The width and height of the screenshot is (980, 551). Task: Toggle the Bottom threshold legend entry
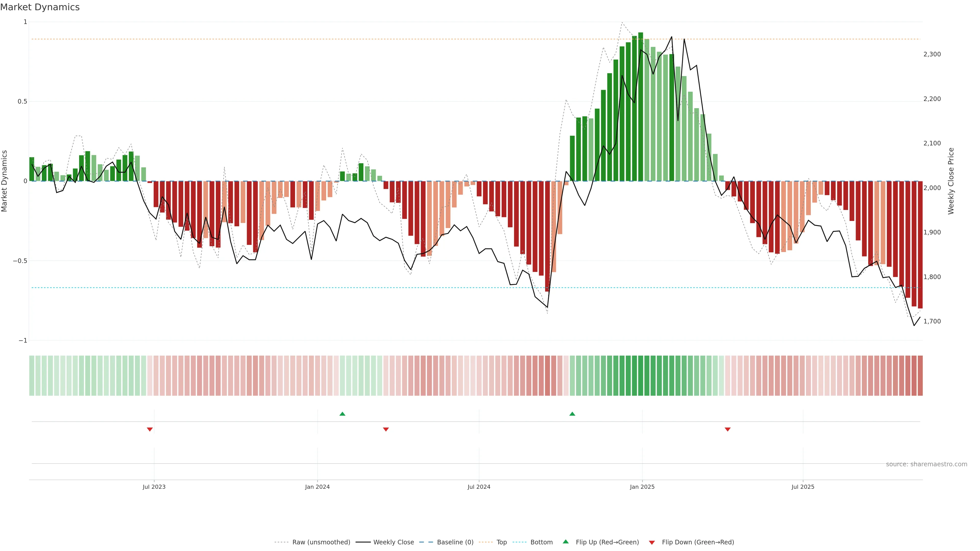point(541,542)
